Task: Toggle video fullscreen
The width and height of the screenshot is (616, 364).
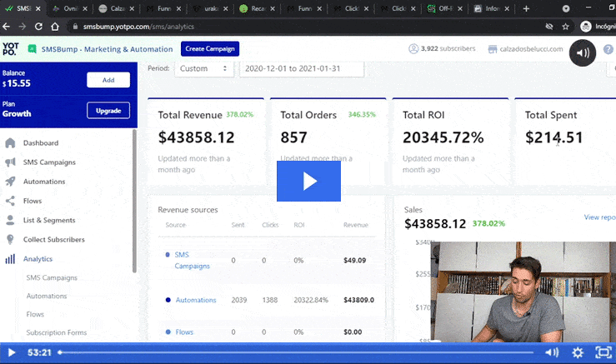Action: pos(603,352)
